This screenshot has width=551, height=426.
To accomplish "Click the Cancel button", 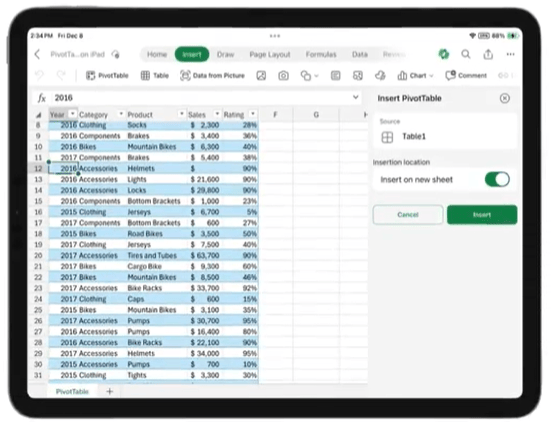I will (x=408, y=214).
